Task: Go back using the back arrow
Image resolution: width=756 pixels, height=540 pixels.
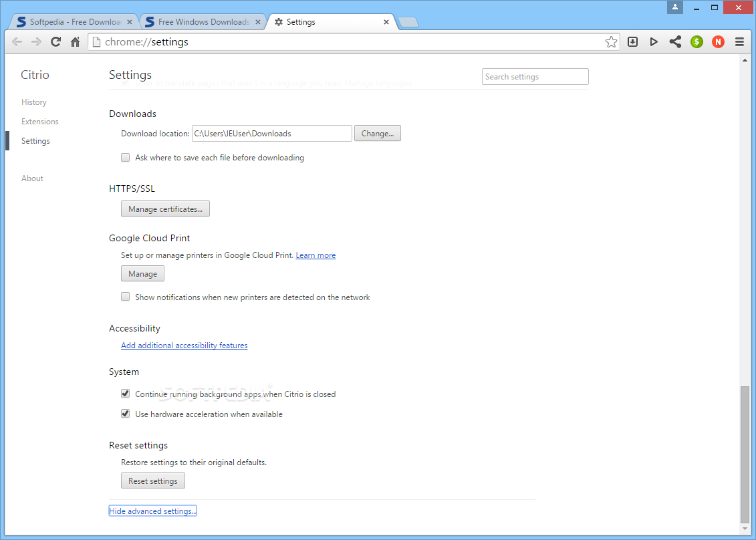Action: pyautogui.click(x=17, y=42)
